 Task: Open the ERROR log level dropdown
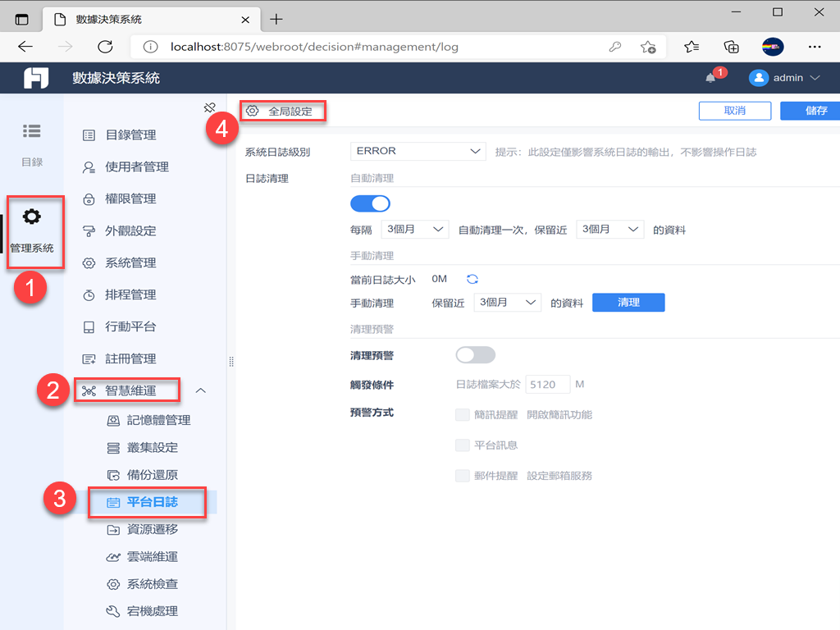click(418, 151)
